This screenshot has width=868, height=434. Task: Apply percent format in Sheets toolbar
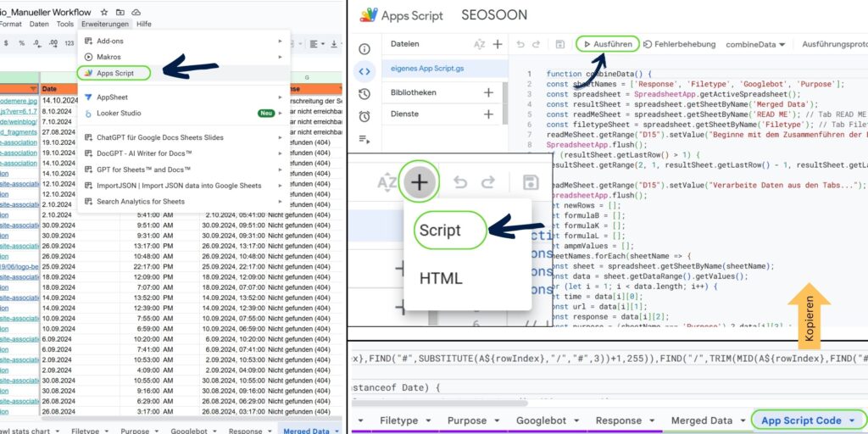click(x=21, y=43)
